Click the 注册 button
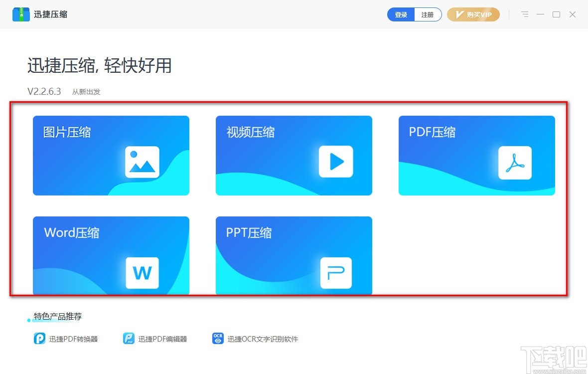Screen dimensions: 588x374 pos(428,14)
